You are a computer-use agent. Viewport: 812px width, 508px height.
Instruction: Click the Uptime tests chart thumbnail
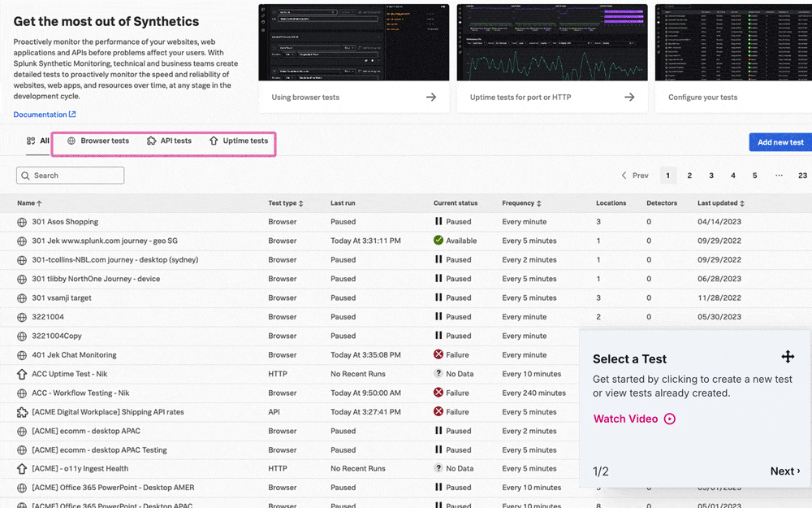click(x=552, y=42)
